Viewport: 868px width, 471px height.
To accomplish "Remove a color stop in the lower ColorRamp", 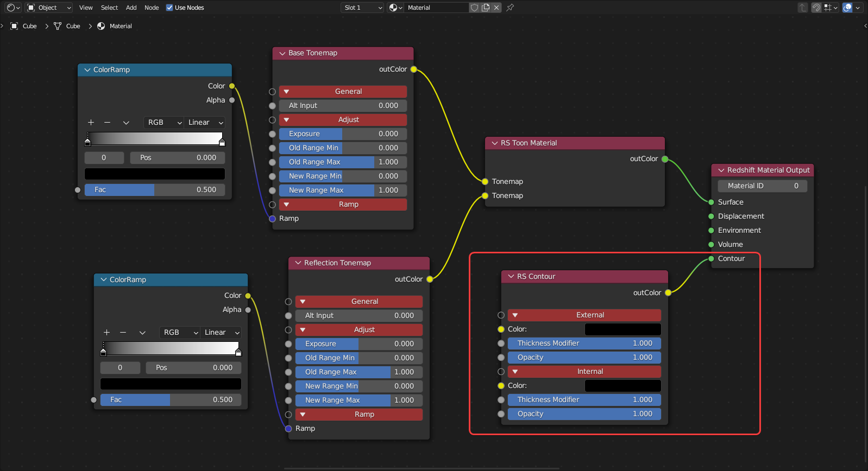I will tap(123, 333).
